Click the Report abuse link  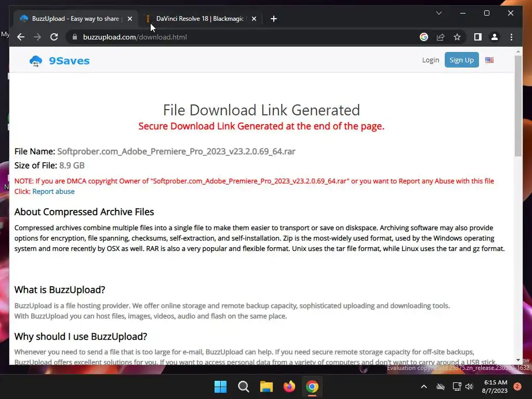click(54, 191)
